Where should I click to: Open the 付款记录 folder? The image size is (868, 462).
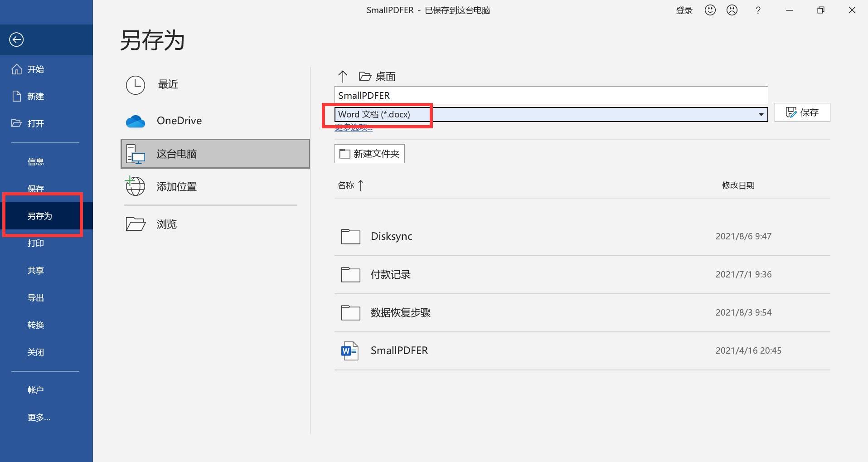(390, 275)
